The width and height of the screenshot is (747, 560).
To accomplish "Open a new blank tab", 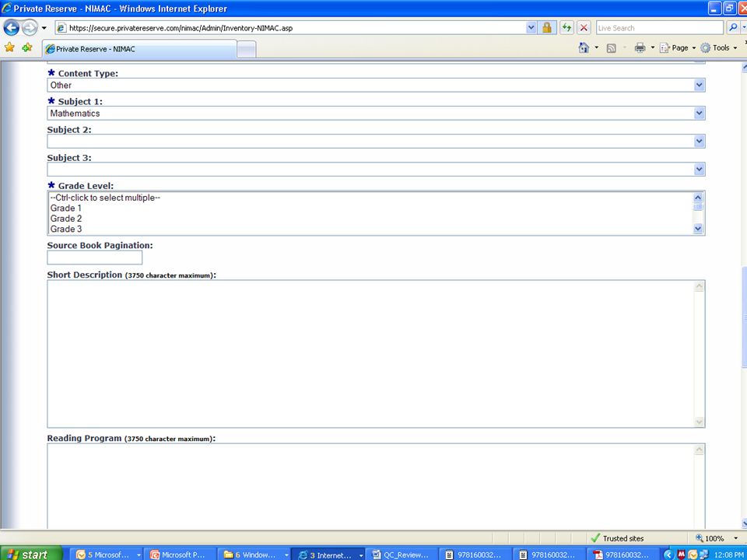I will pyautogui.click(x=247, y=50).
